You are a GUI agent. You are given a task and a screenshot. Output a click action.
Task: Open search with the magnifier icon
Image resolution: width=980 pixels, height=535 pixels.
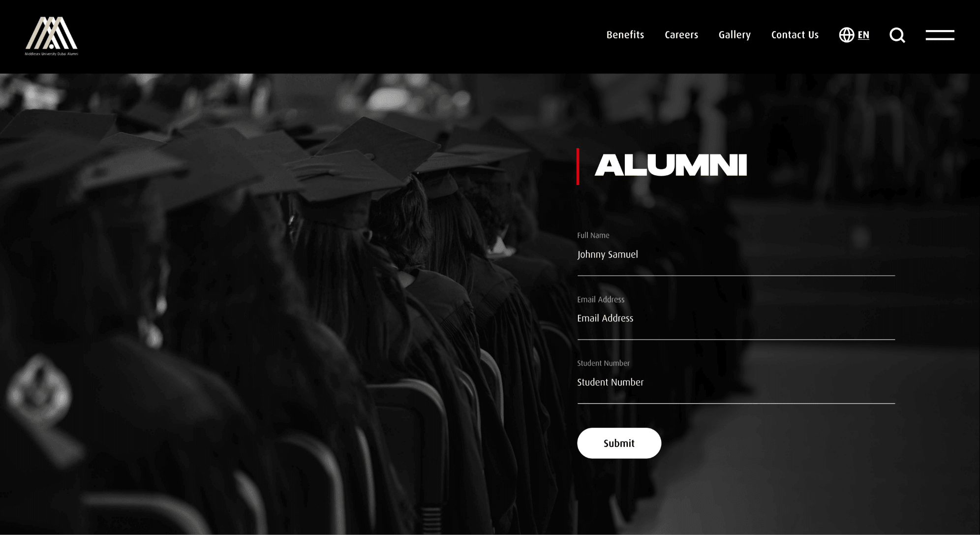[x=897, y=35]
